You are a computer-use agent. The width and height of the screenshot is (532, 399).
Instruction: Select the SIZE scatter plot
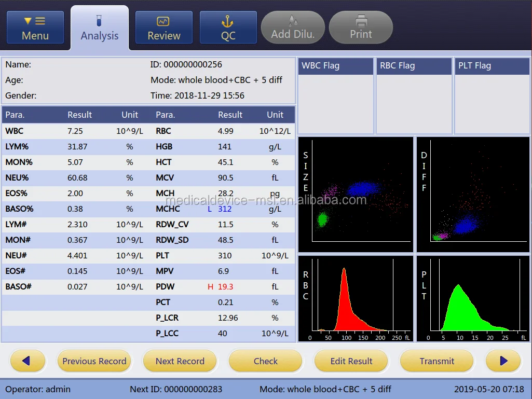click(356, 195)
